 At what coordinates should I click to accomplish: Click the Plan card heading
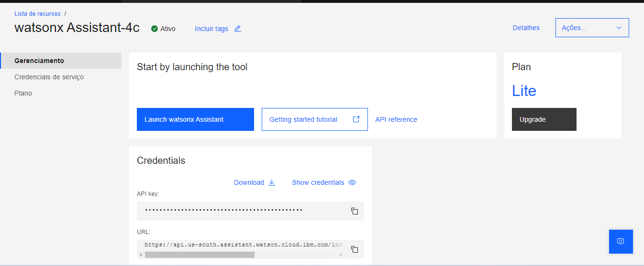coord(522,67)
